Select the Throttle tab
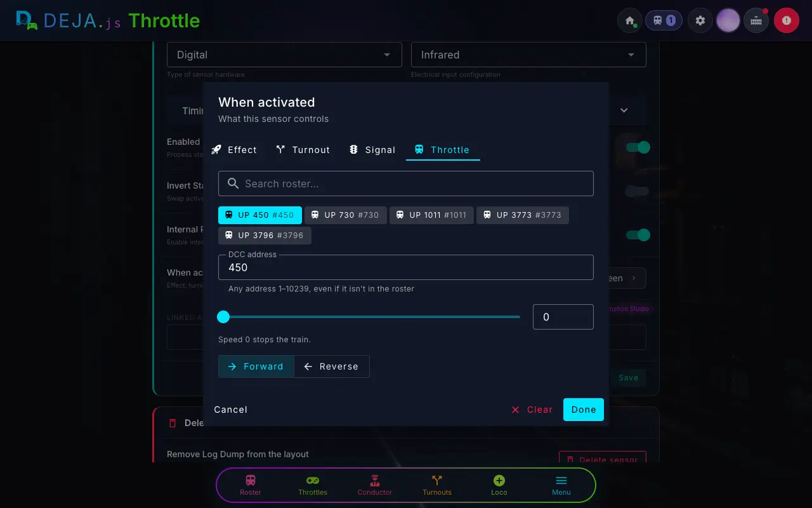 [x=443, y=150]
